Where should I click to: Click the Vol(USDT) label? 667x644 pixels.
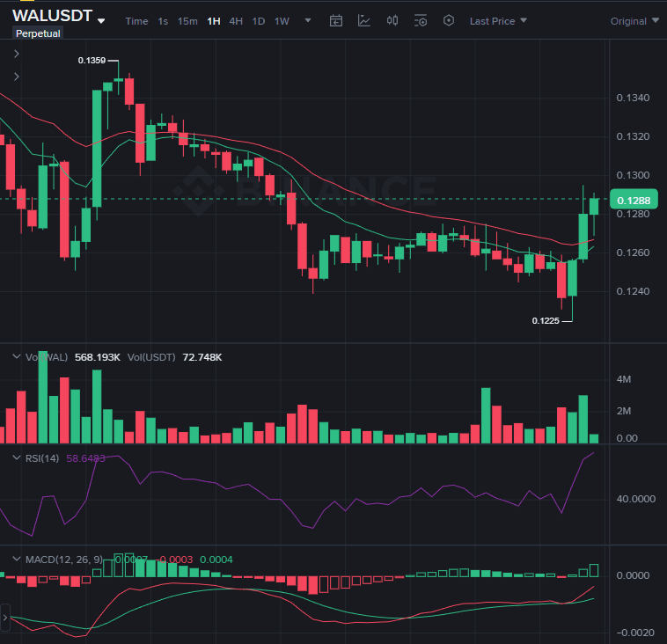point(151,357)
